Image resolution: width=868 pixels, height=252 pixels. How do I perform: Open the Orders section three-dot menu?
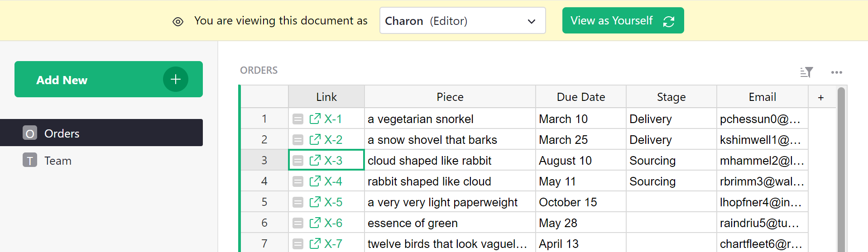pyautogui.click(x=836, y=72)
